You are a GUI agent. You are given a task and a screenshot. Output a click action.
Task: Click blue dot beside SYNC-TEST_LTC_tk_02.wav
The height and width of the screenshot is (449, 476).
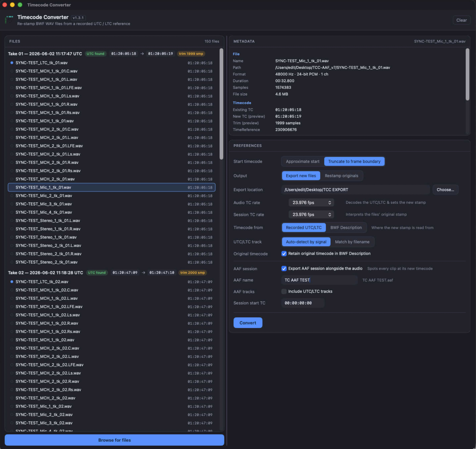click(x=12, y=282)
